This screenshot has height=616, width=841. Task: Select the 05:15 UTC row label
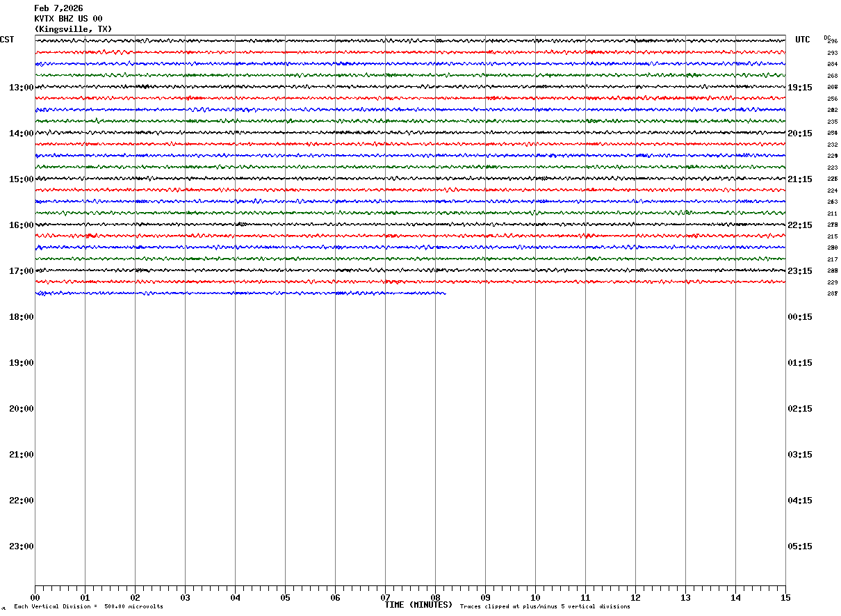point(800,546)
